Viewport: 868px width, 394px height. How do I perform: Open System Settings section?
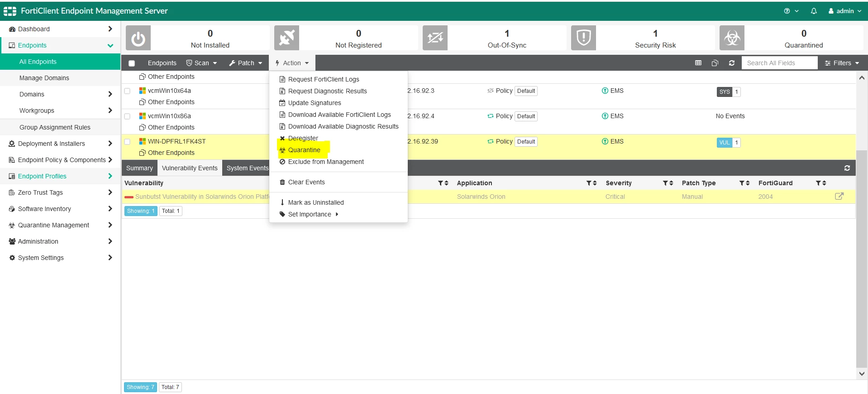point(60,258)
